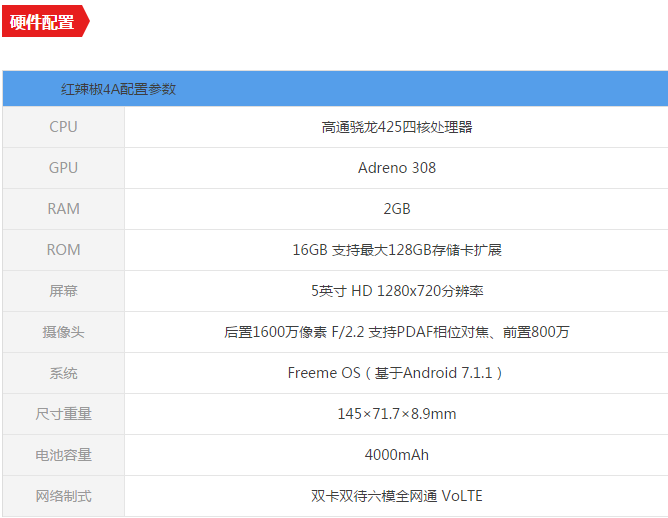The width and height of the screenshot is (668, 518).
Task: Select 16GB 支持最大128GB存储卡扩展 text
Action: (x=397, y=250)
